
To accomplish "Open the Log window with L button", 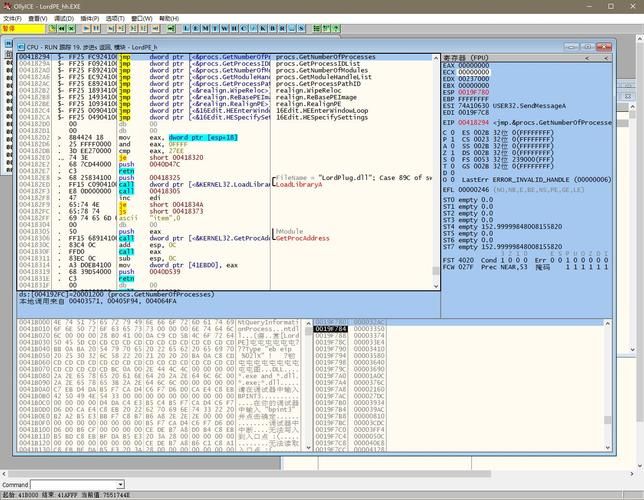I will click(187, 29).
